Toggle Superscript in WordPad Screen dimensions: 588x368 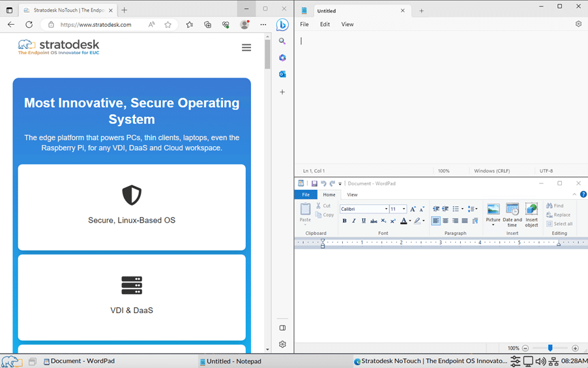(392, 221)
